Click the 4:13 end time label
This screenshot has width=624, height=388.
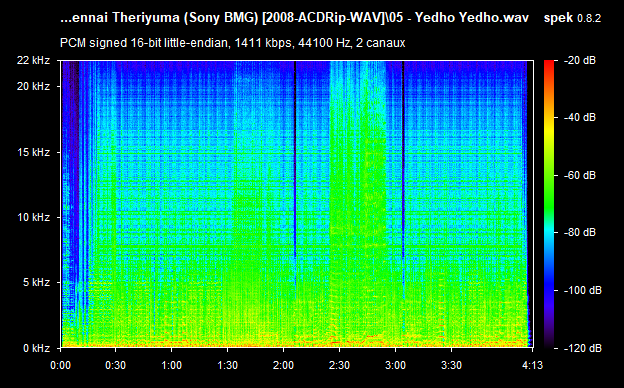tap(532, 365)
